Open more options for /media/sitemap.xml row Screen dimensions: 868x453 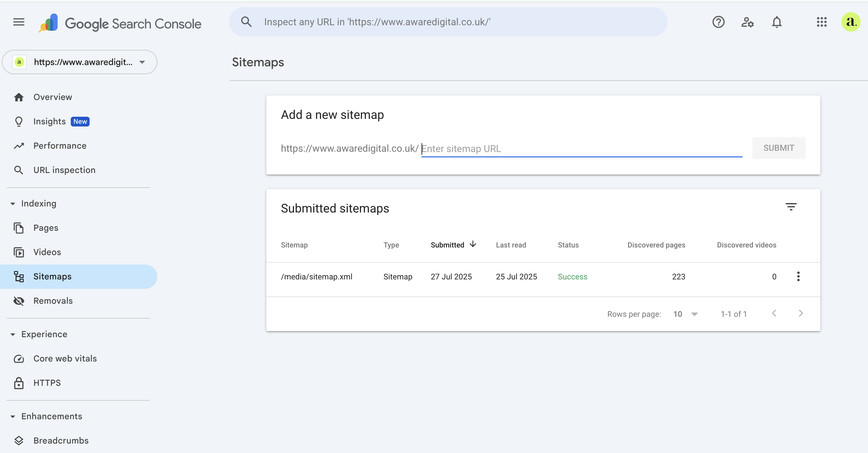coord(798,277)
